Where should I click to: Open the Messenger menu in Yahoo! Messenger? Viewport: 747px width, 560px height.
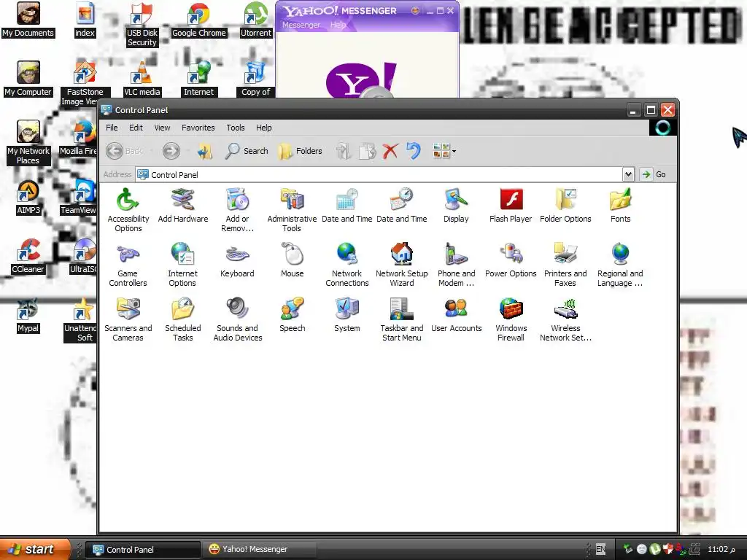tap(301, 25)
